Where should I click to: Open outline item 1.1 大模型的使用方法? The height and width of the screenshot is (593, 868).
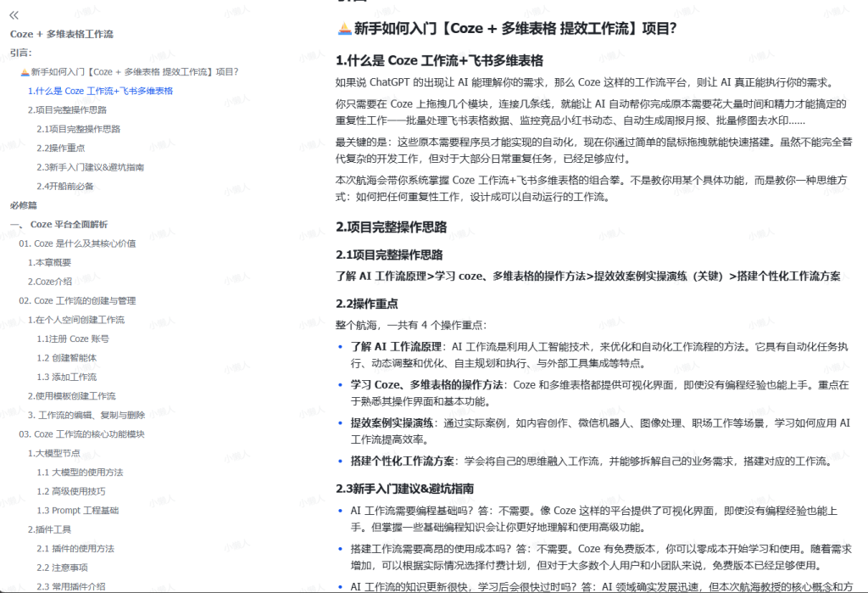tap(80, 473)
